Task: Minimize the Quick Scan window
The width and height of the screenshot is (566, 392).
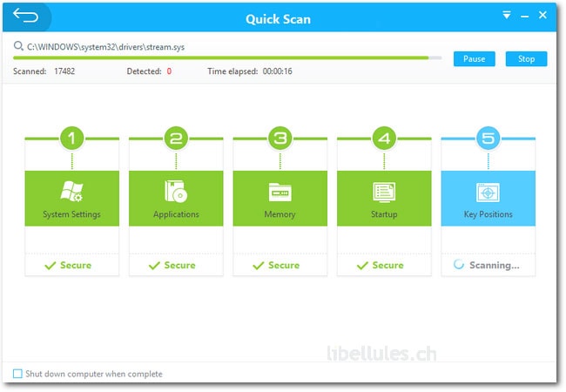Action: tap(524, 17)
